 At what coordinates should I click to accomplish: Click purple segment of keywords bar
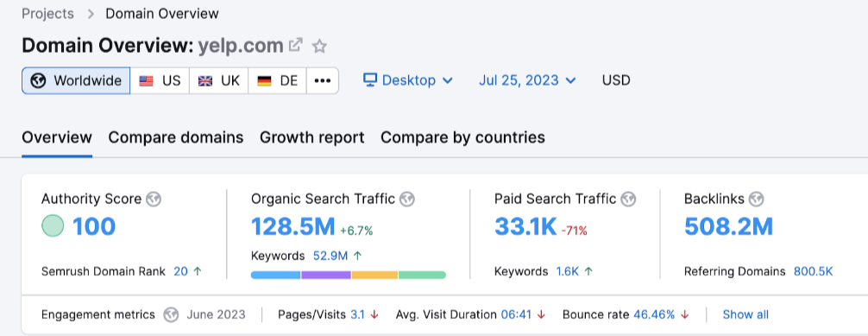coord(326,275)
